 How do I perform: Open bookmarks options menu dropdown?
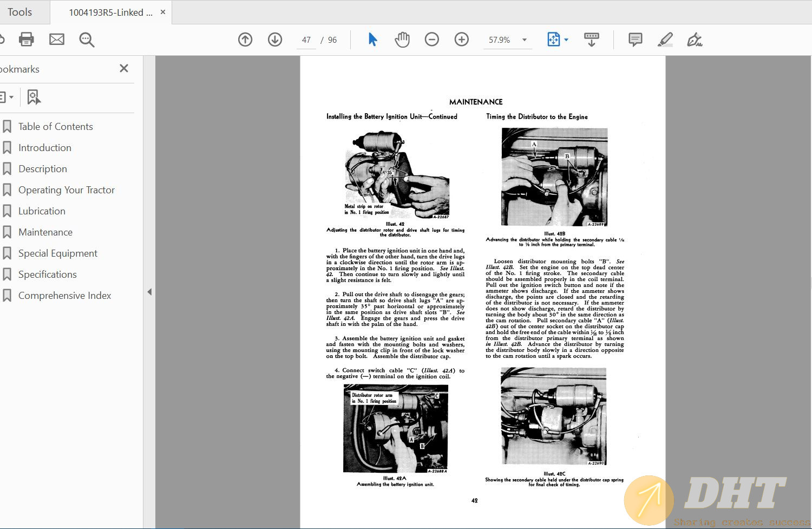click(x=7, y=97)
